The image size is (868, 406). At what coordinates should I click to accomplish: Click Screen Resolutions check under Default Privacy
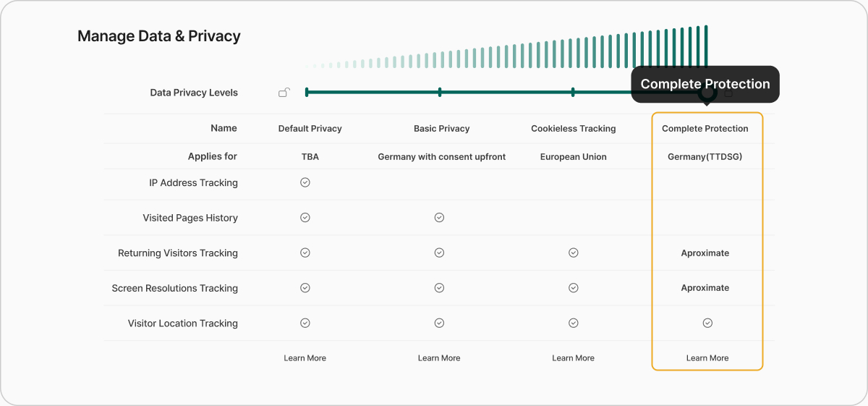[x=305, y=287]
